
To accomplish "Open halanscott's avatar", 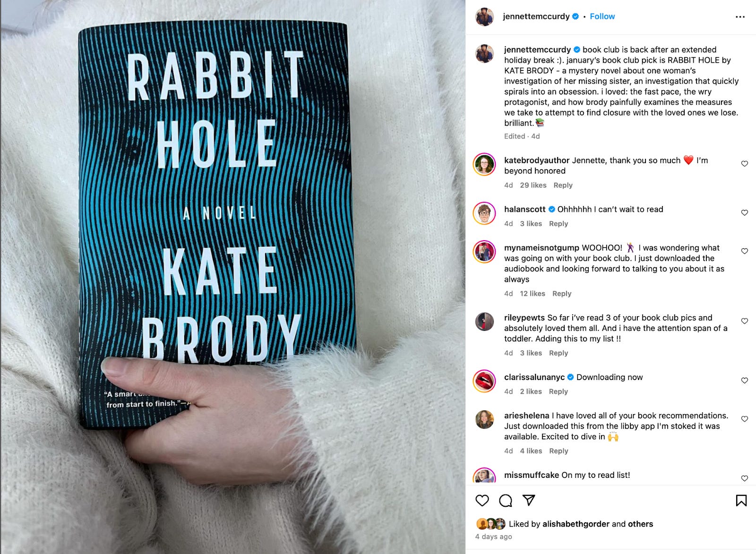I will (x=484, y=213).
